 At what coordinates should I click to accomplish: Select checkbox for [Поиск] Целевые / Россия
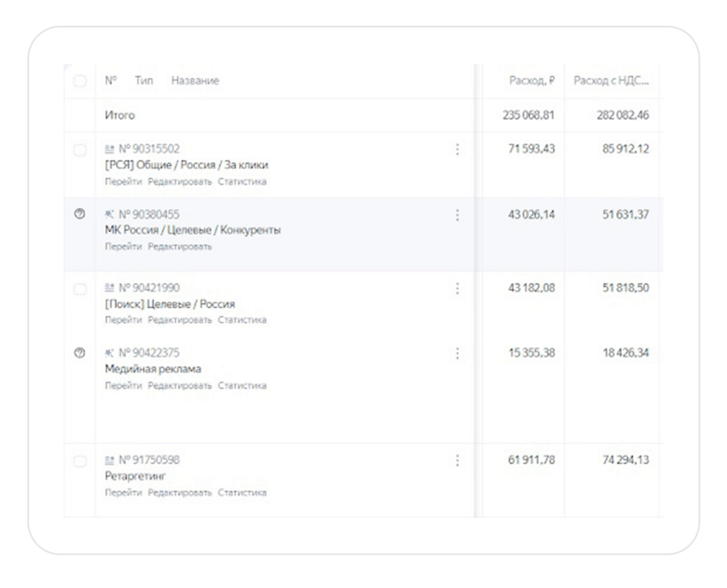[79, 288]
